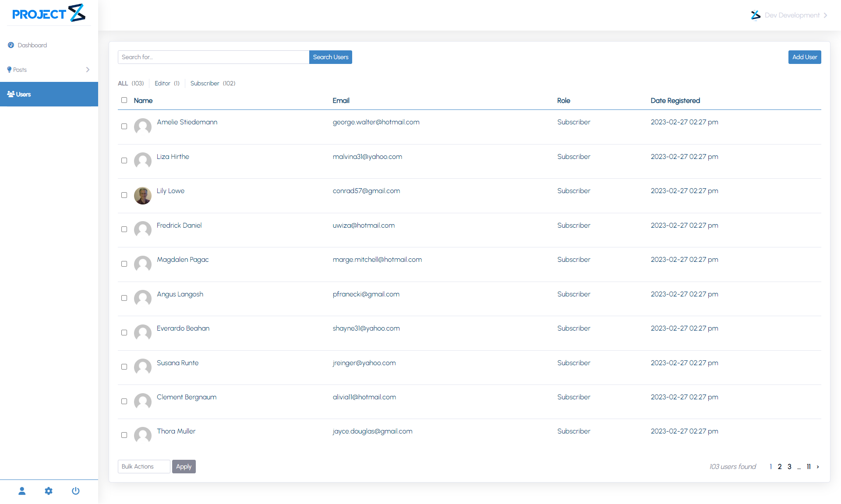
Task: Click Everardo Beahan's avatar icon
Action: point(143,333)
